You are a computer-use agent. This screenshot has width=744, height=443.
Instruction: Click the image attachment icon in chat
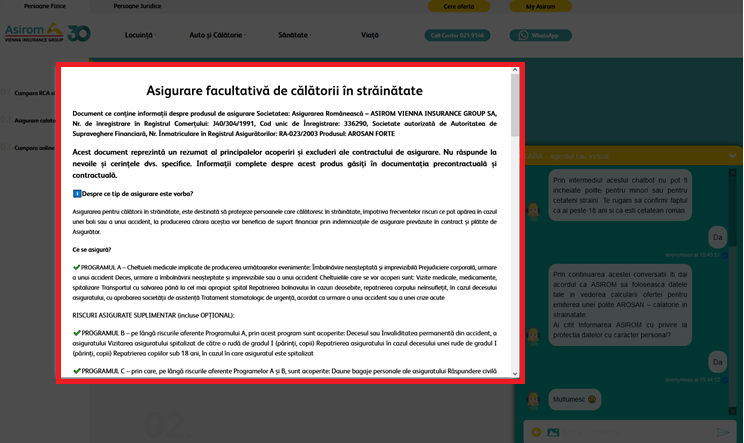[x=553, y=432]
